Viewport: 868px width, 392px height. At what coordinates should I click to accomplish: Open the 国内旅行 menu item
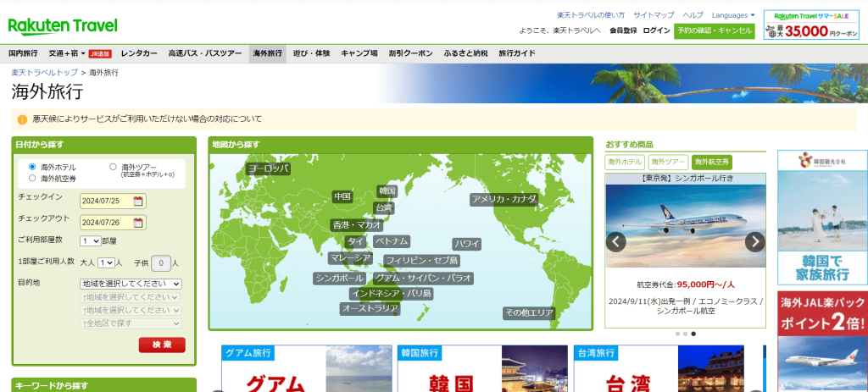(23, 53)
